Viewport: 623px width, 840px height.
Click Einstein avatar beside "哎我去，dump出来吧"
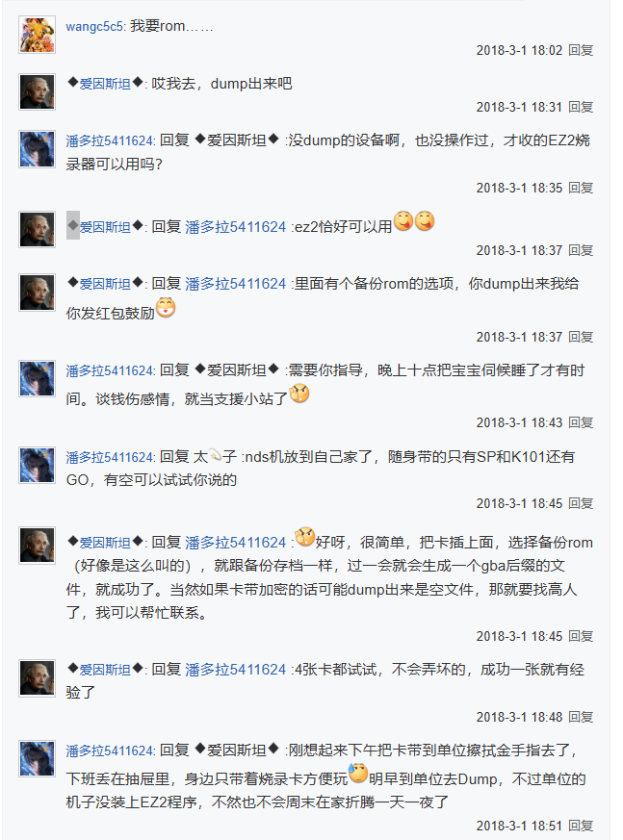pyautogui.click(x=37, y=92)
